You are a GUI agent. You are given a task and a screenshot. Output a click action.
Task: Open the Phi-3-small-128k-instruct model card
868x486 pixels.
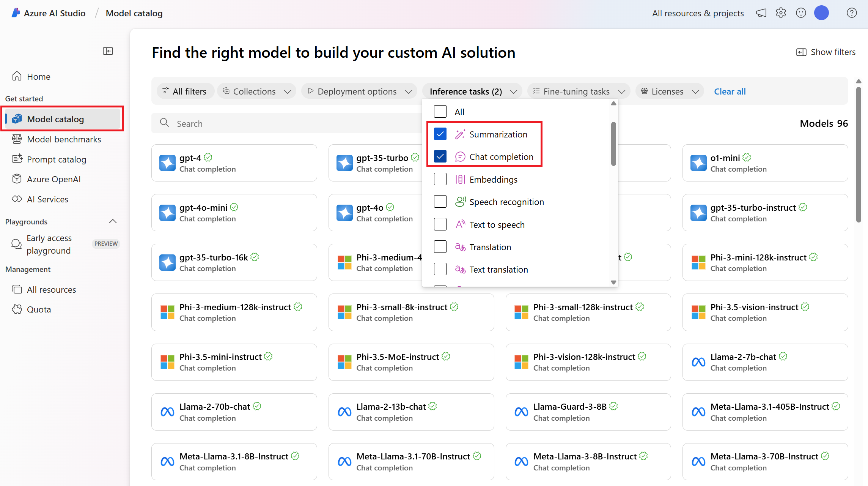point(588,312)
